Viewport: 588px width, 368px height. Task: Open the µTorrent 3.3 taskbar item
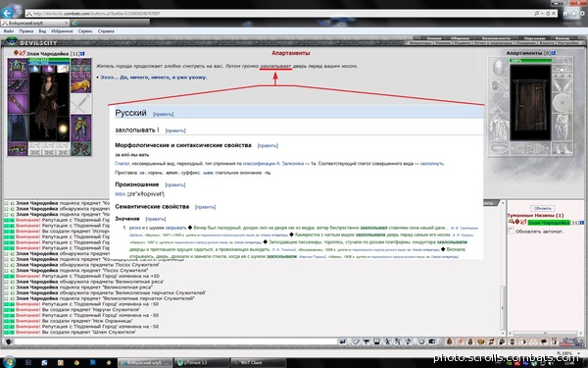coord(202,362)
